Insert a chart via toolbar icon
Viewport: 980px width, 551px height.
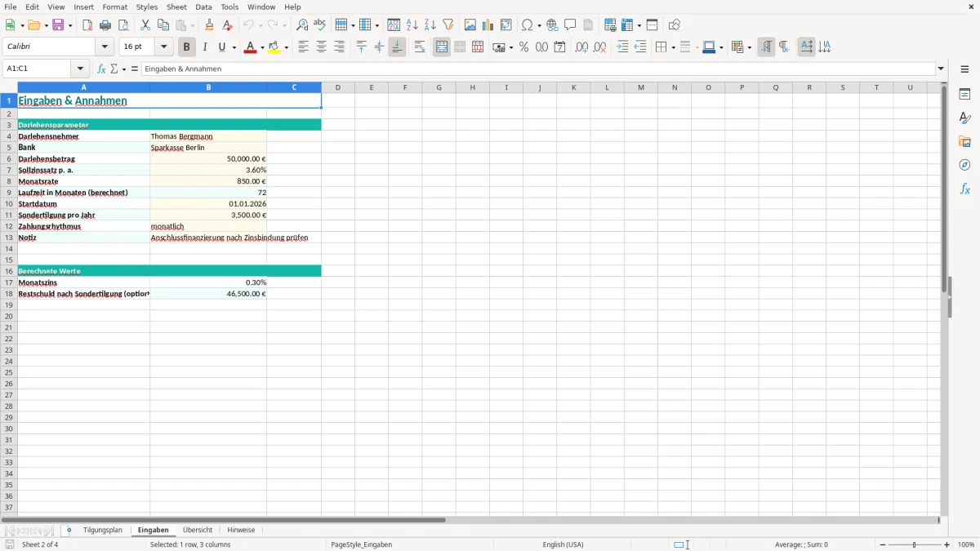click(488, 25)
